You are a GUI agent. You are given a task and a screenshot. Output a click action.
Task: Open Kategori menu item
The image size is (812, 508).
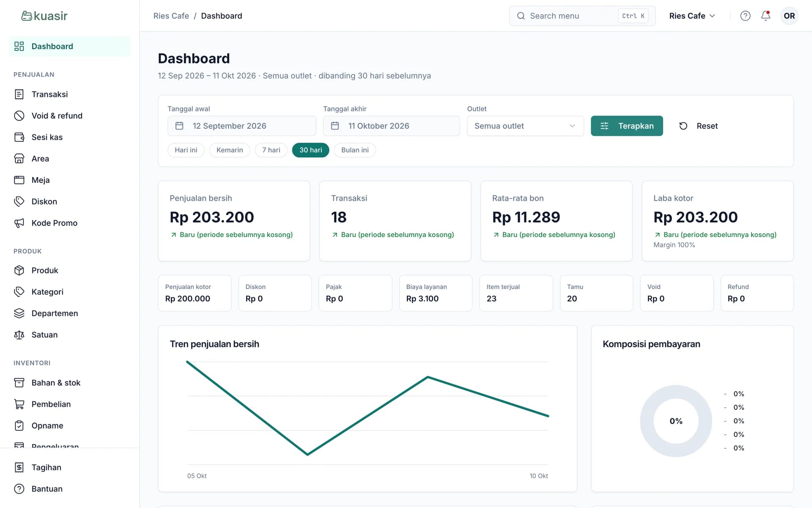tap(70, 292)
